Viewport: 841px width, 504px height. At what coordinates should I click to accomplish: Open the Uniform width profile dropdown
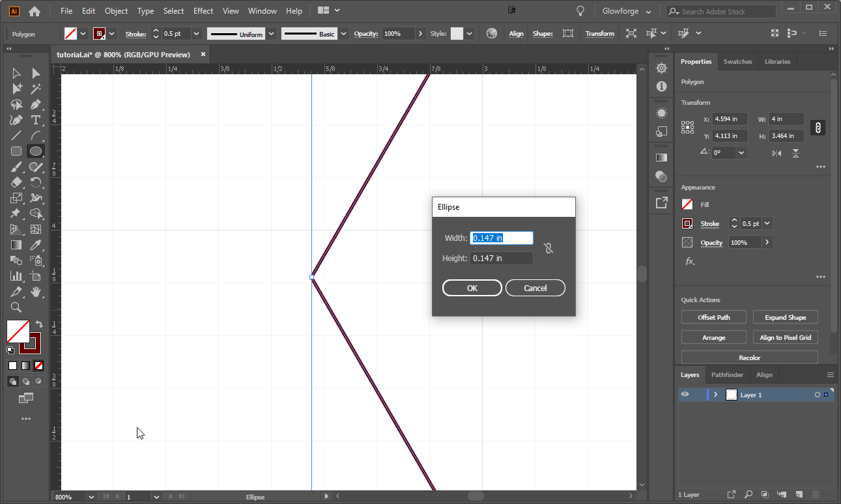(x=272, y=33)
